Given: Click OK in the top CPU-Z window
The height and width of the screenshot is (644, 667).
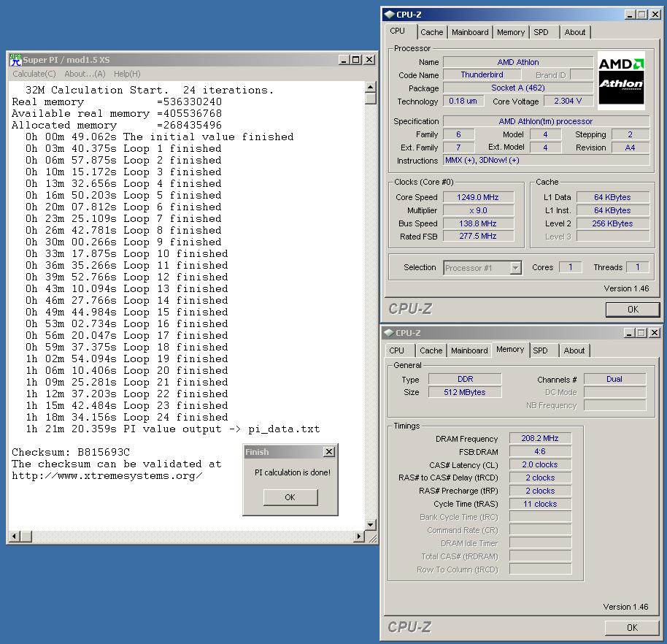Looking at the screenshot, I should tap(633, 310).
